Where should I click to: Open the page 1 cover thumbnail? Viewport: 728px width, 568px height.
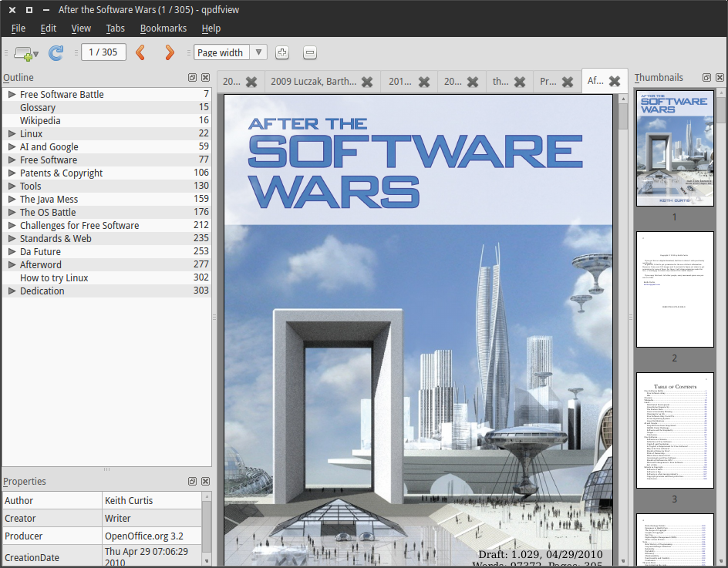click(675, 149)
